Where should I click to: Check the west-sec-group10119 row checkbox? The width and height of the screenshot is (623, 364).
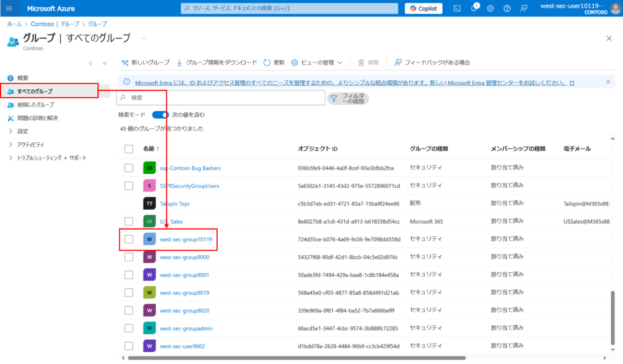(129, 239)
